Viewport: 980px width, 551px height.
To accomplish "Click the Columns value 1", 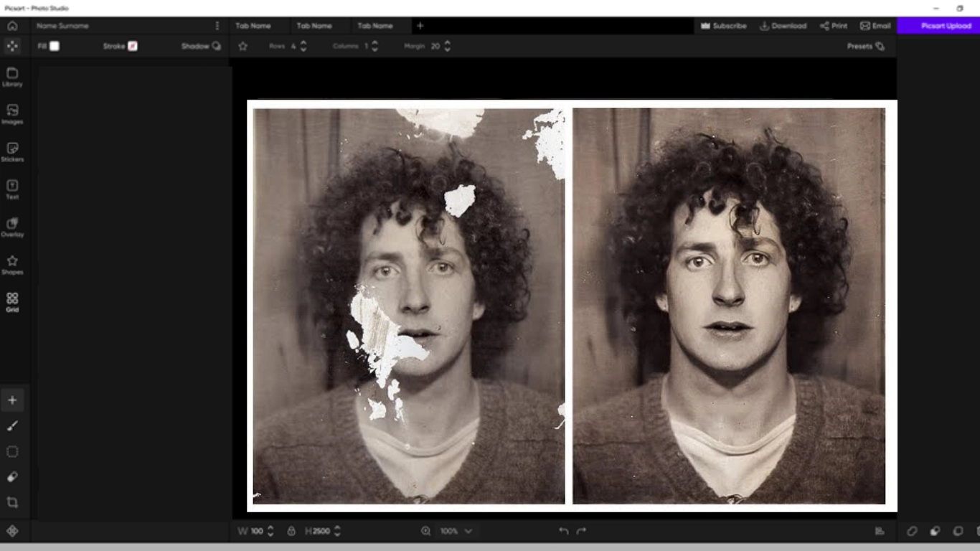I will coord(366,46).
